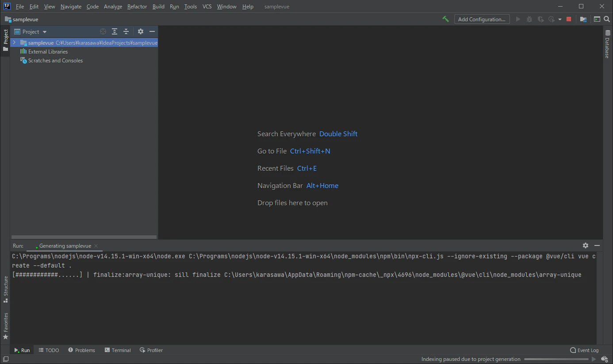Click 'Indexing paused due to project generation' text

pos(471,359)
